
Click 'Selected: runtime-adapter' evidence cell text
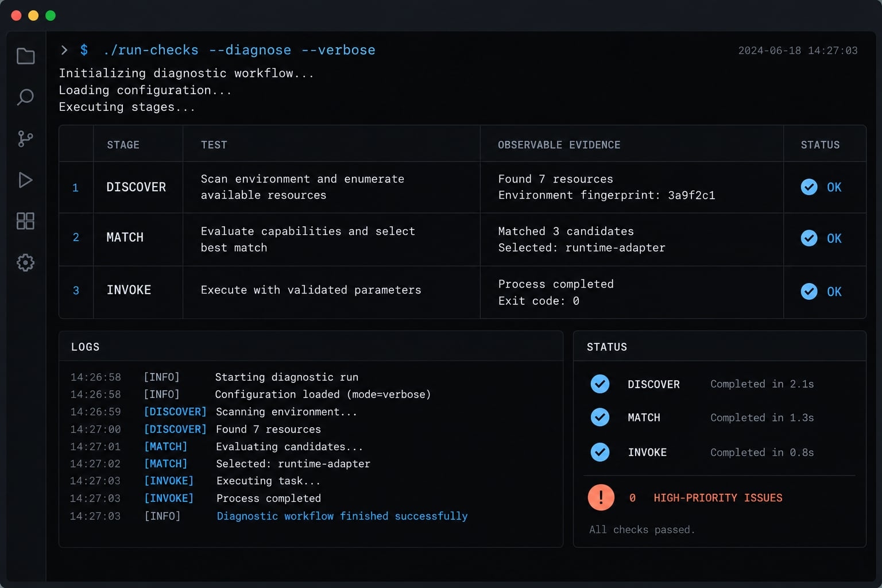(x=582, y=247)
